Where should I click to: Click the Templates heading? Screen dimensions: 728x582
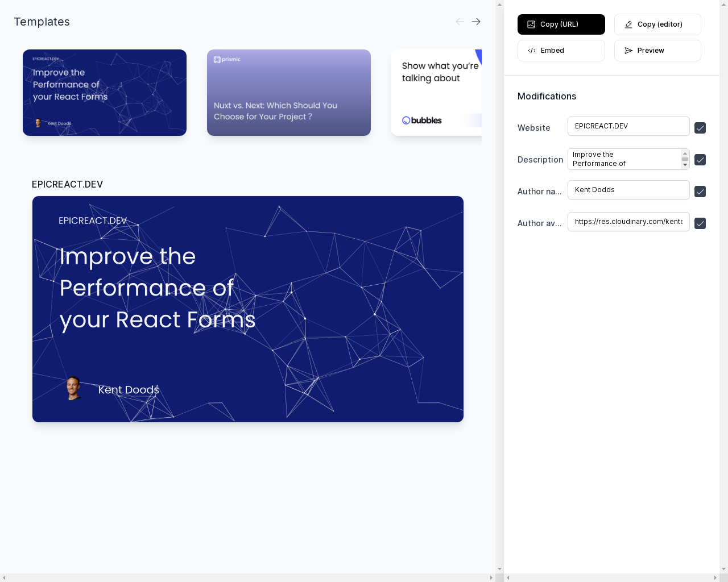pos(42,22)
